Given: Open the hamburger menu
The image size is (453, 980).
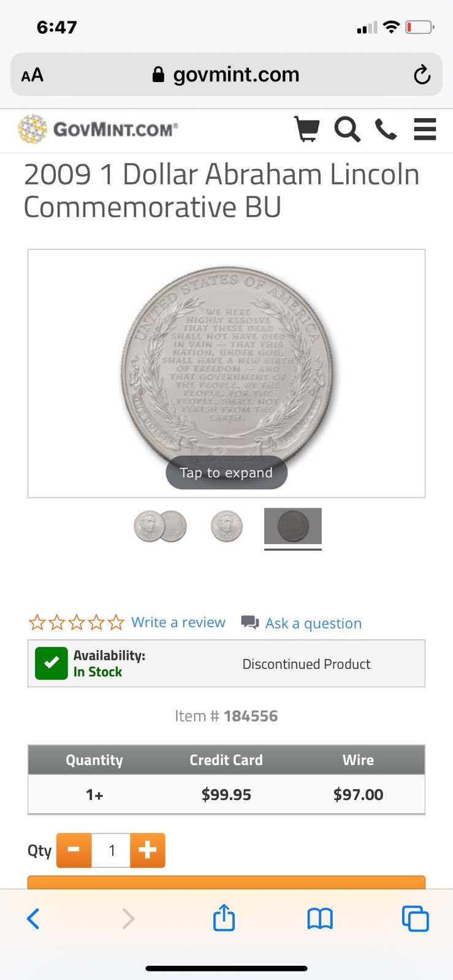Looking at the screenshot, I should (x=425, y=129).
